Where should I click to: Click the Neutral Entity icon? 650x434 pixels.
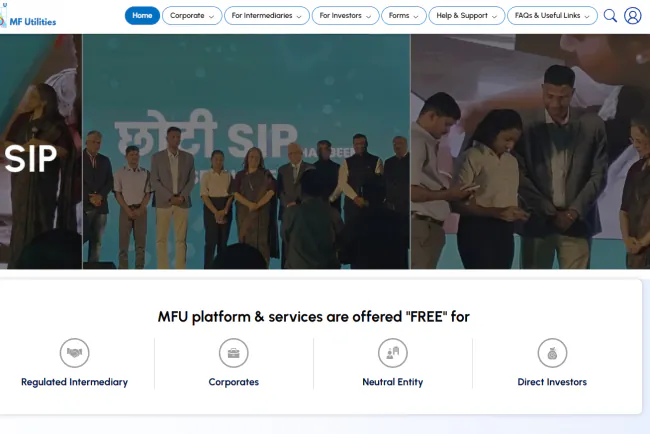[393, 353]
